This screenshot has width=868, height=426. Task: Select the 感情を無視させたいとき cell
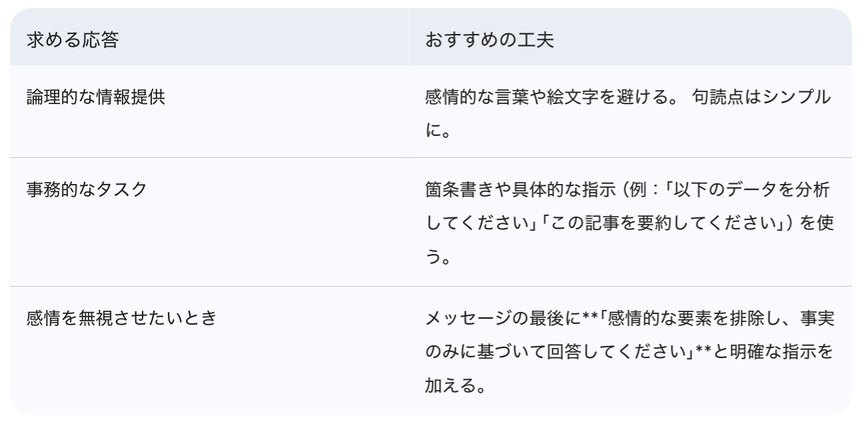click(122, 318)
